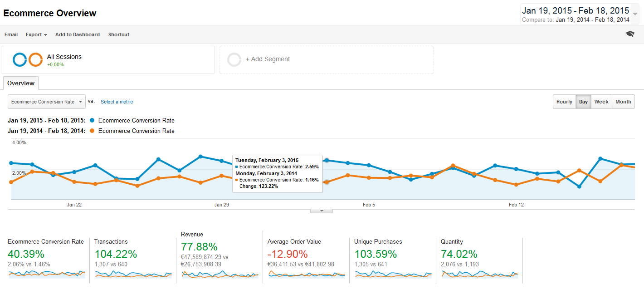Switch the graph to Month view
This screenshot has width=644, height=304.
click(x=623, y=102)
